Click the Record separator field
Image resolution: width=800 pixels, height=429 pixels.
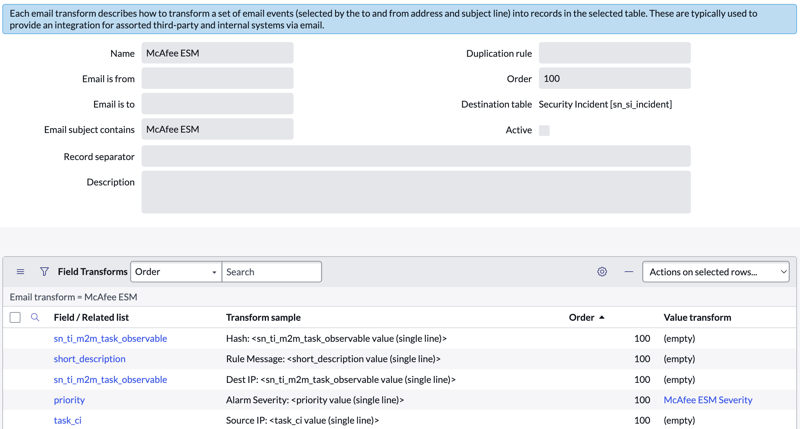(x=416, y=156)
